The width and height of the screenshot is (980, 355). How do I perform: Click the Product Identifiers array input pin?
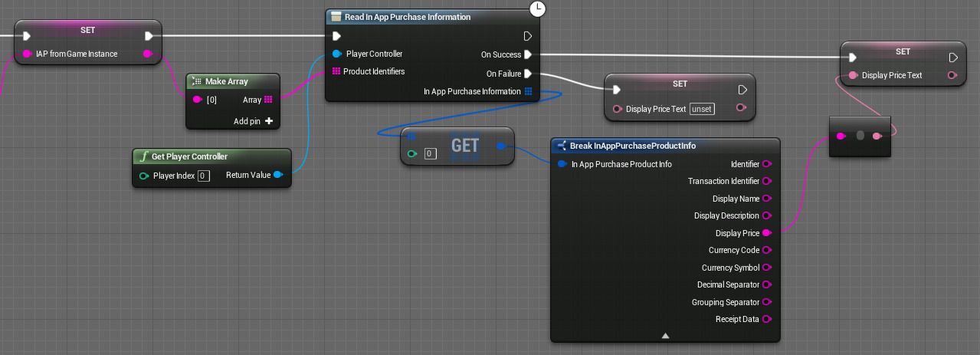tap(336, 71)
